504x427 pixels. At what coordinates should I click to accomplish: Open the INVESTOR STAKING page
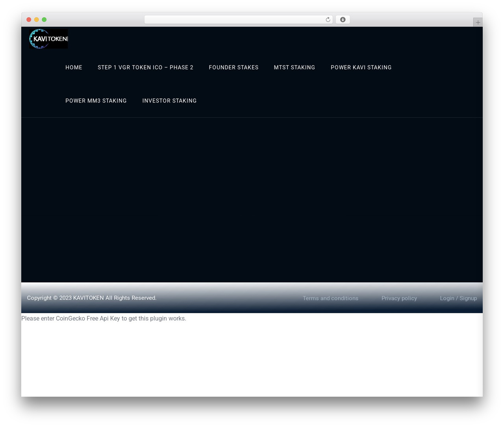point(169,101)
